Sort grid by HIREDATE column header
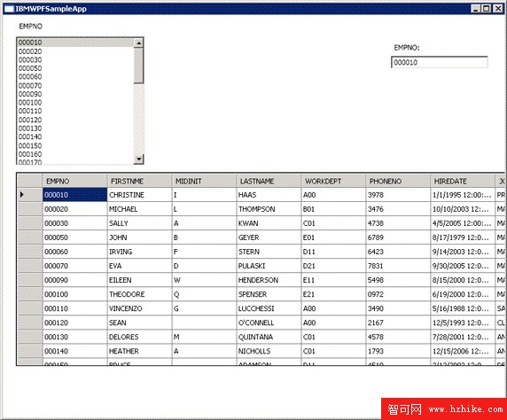 point(463,181)
